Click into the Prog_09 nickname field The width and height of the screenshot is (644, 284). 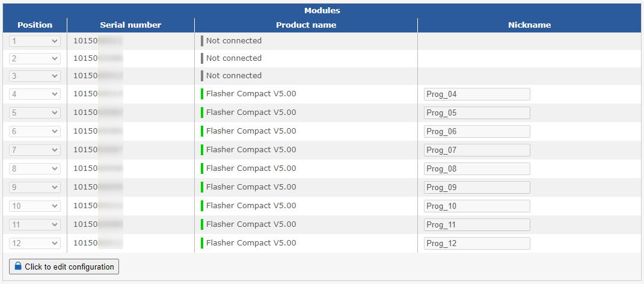tap(477, 187)
